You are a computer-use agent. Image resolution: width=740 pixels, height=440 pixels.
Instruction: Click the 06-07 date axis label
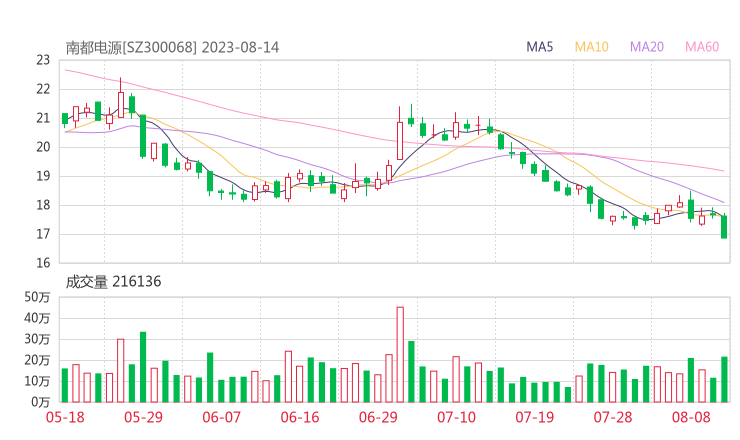pyautogui.click(x=222, y=417)
